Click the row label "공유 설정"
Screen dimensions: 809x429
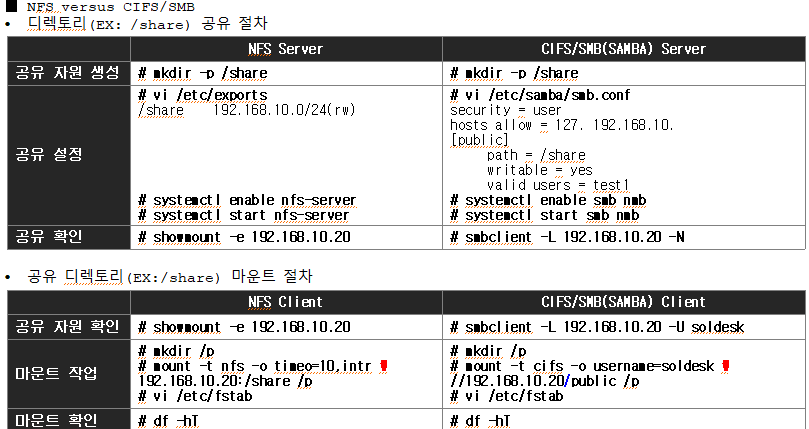pyautogui.click(x=48, y=154)
